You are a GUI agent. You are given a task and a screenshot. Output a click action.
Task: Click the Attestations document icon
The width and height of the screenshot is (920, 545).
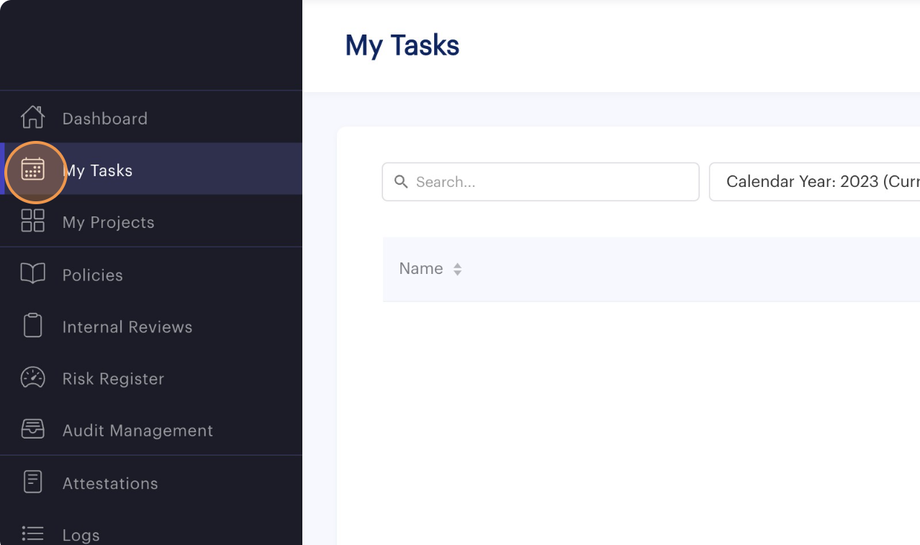click(x=33, y=482)
